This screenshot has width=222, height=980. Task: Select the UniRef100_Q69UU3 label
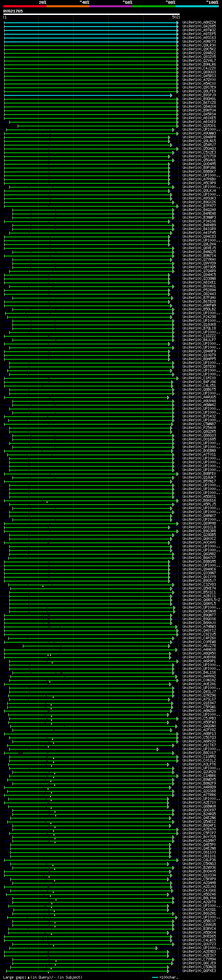tap(199, 72)
